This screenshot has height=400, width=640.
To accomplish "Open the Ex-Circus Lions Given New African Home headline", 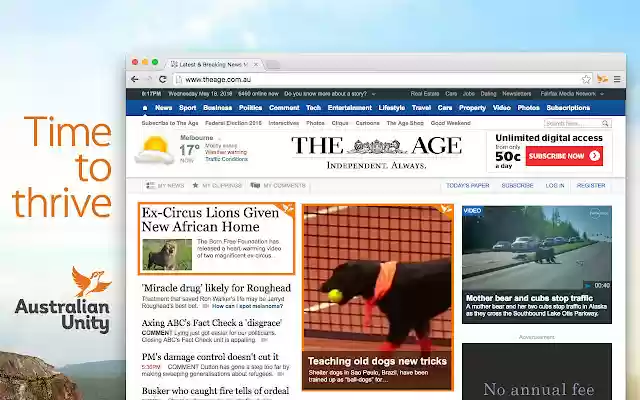I will (210, 220).
